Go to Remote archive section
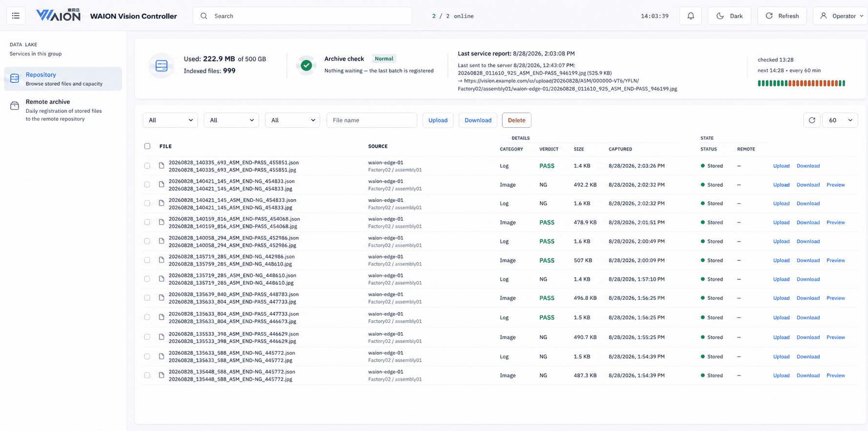868x431 pixels. coord(63,110)
